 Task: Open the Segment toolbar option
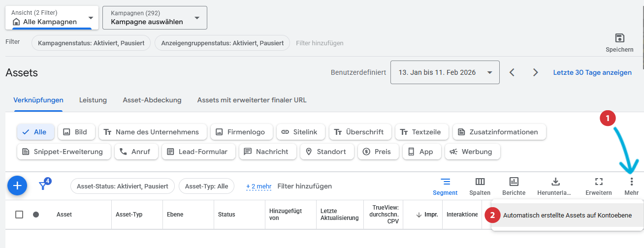pos(445,186)
